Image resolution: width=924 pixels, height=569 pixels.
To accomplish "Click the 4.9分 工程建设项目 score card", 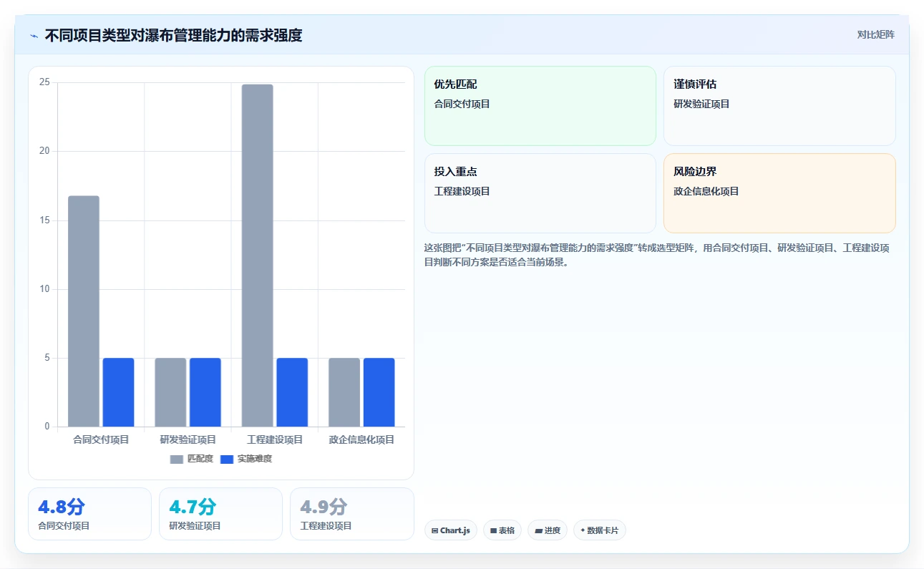I will (352, 514).
